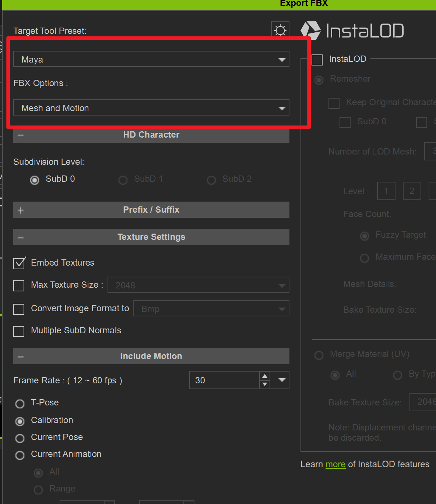Image resolution: width=436 pixels, height=504 pixels.
Task: Toggle the Multiple SubD Normals checkbox
Action: (19, 331)
